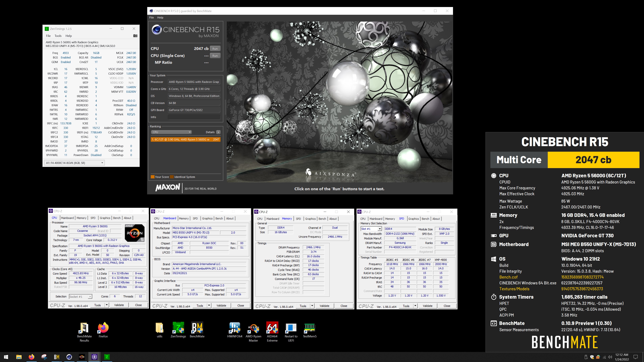Open Tools menu in ZenTimings
Viewport: 644px width, 362px height.
coord(58,36)
